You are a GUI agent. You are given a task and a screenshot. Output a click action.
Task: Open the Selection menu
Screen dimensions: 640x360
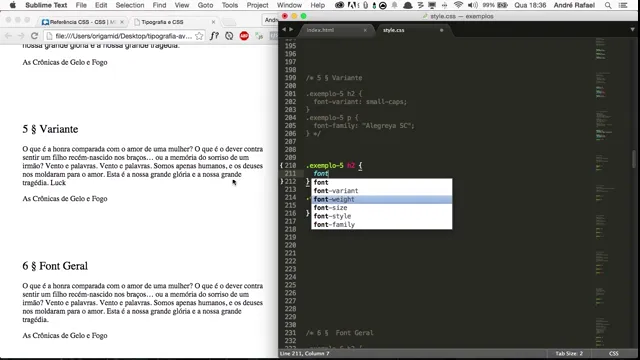pyautogui.click(x=130, y=5)
